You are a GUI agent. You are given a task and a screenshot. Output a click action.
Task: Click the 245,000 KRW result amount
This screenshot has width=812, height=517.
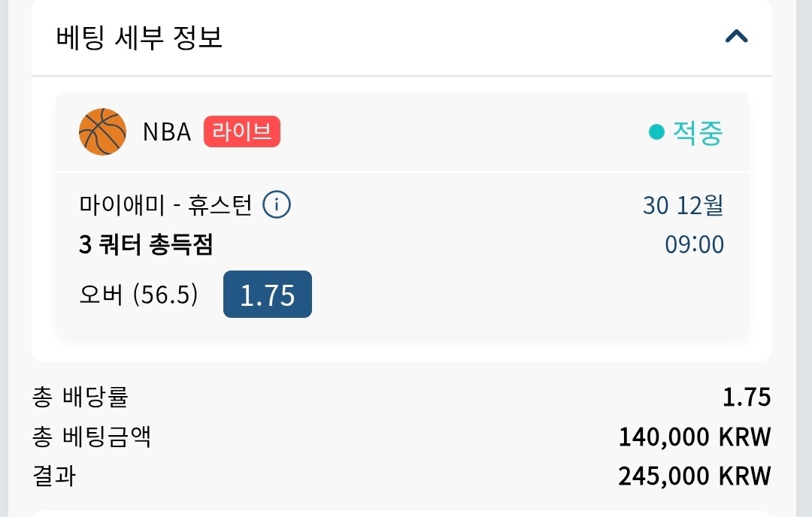coord(695,476)
